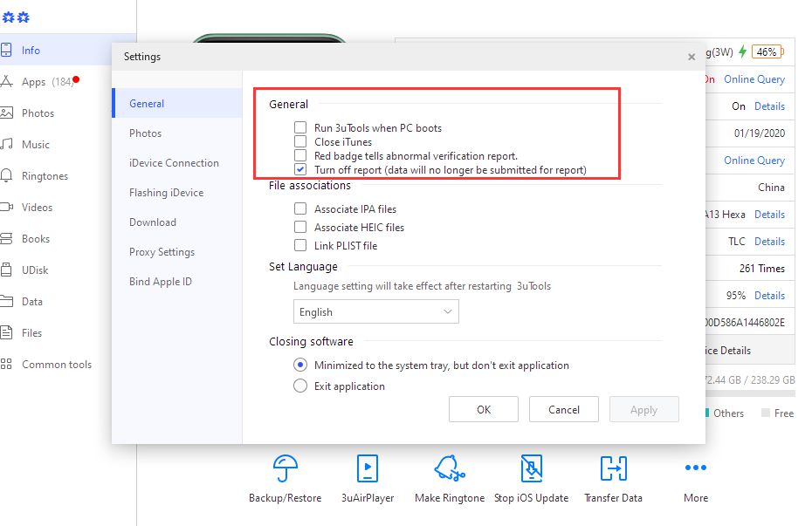
Task: Click the top Online Query link
Action: pyautogui.click(x=754, y=79)
